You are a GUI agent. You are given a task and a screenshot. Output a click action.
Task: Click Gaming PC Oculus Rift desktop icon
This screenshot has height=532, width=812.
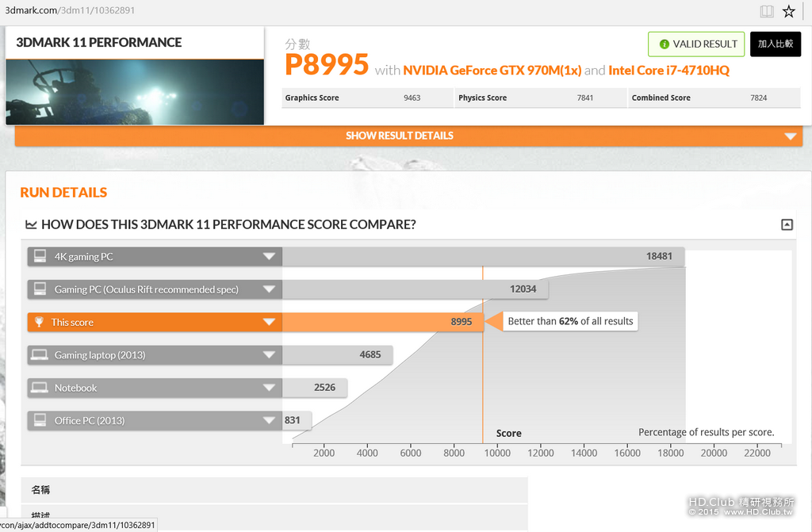coord(40,289)
